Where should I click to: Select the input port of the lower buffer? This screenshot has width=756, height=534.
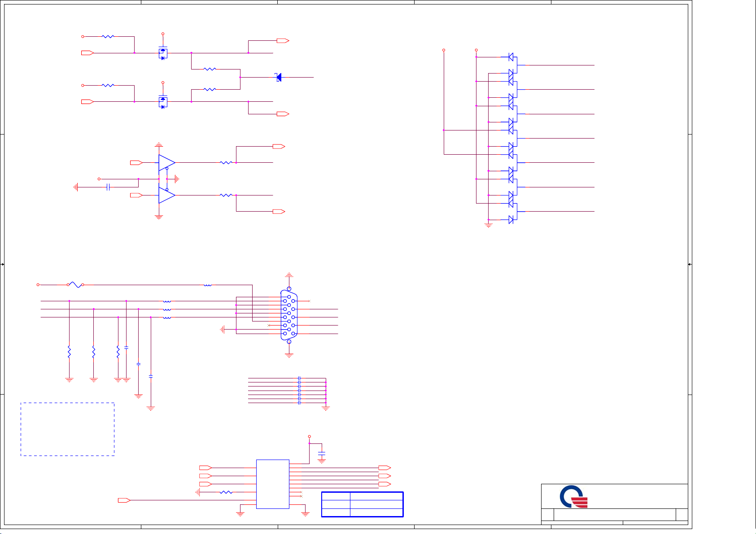pyautogui.click(x=136, y=195)
